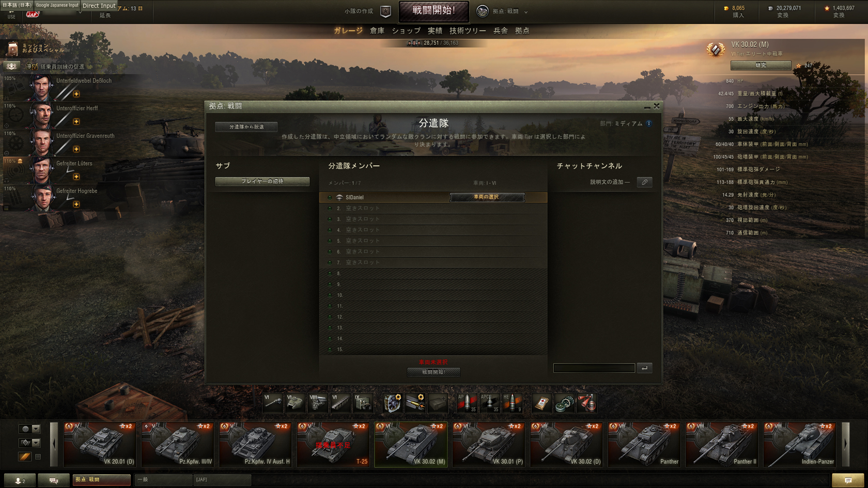Viewport: 868px width, 488px height.
Task: Open the ventilation equipment slot
Action: click(x=393, y=403)
